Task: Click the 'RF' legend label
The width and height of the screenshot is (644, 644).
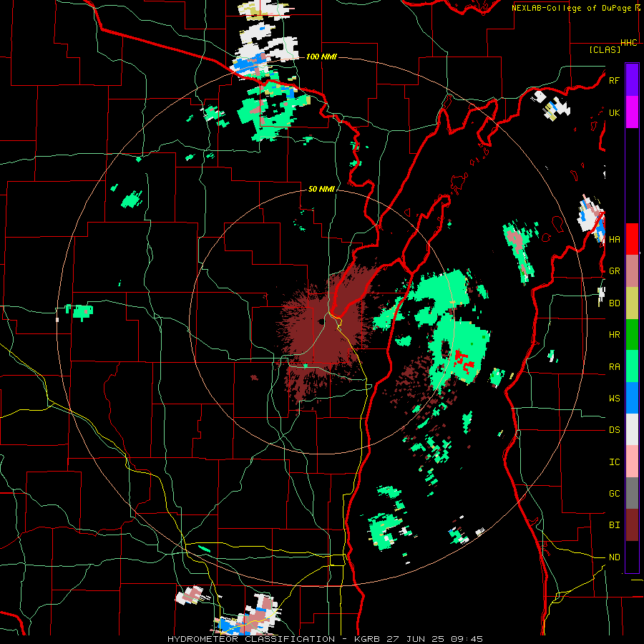Action: click(x=614, y=80)
